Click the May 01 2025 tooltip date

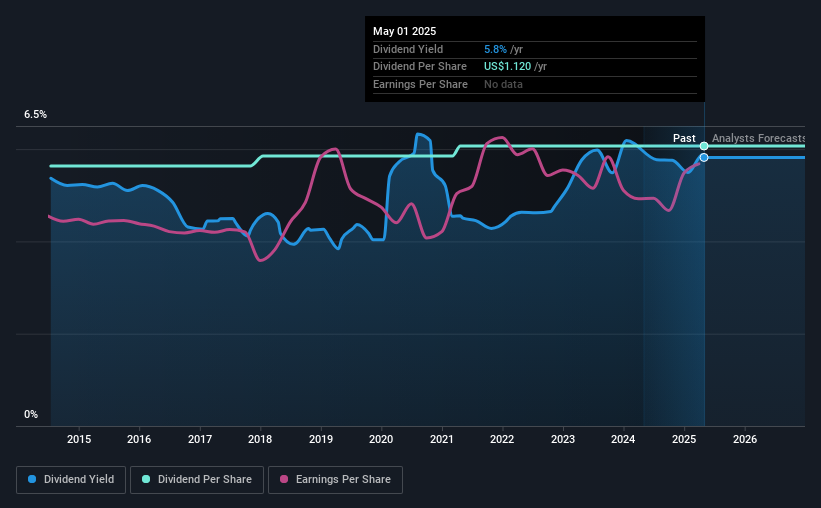click(405, 31)
